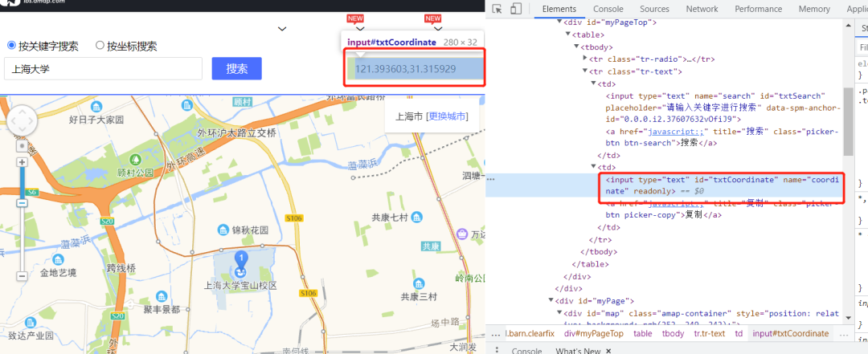Image resolution: width=868 pixels, height=354 pixels.
Task: Select table in the breadcrumb bar
Action: (642, 334)
